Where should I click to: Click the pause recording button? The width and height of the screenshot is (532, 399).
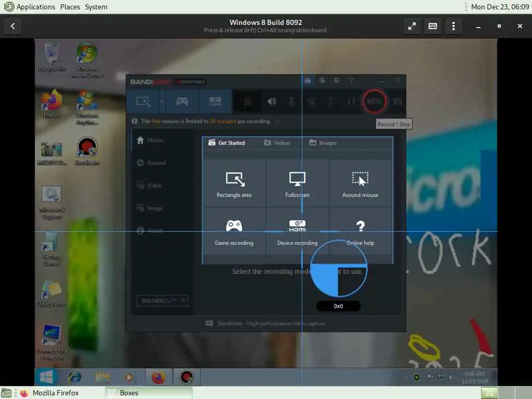coord(351,101)
